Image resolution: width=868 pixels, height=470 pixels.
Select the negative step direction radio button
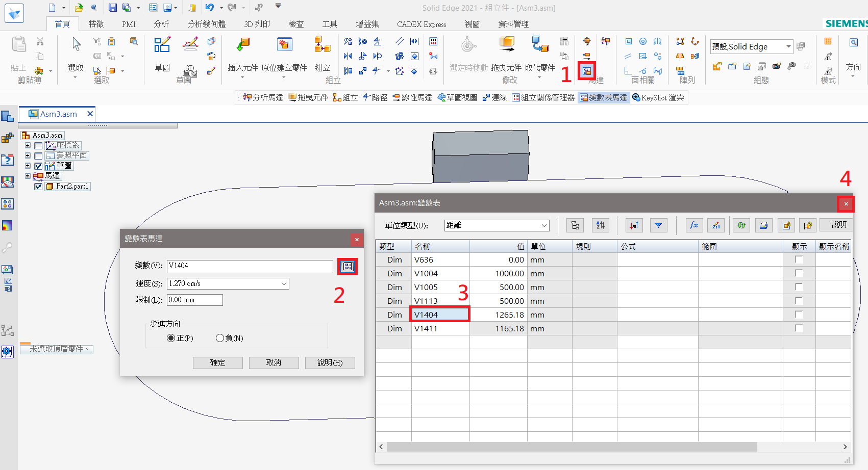coord(220,338)
